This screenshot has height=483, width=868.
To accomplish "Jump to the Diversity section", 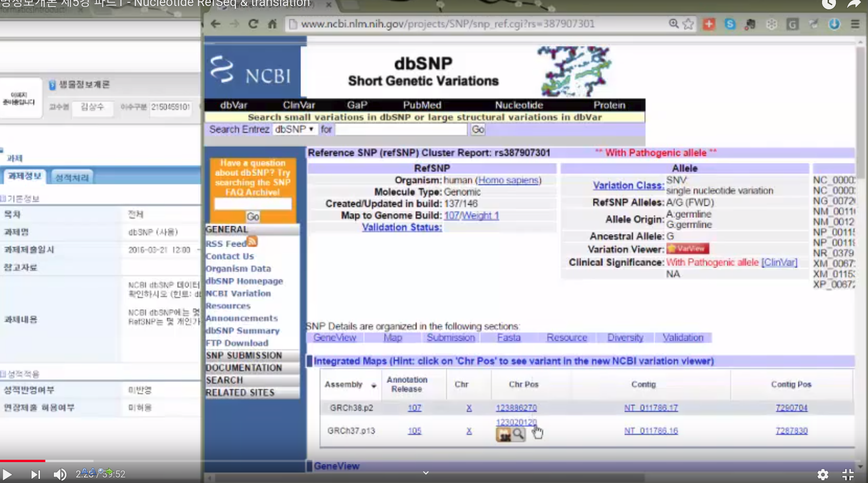I will click(625, 338).
